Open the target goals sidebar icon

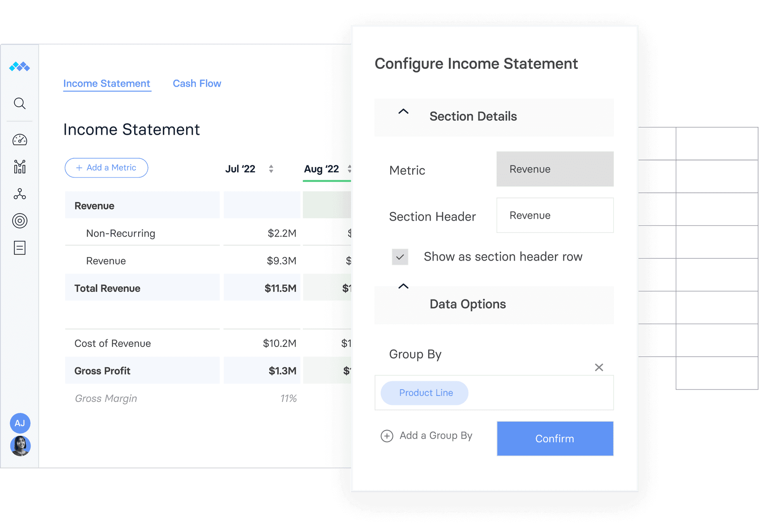point(19,221)
